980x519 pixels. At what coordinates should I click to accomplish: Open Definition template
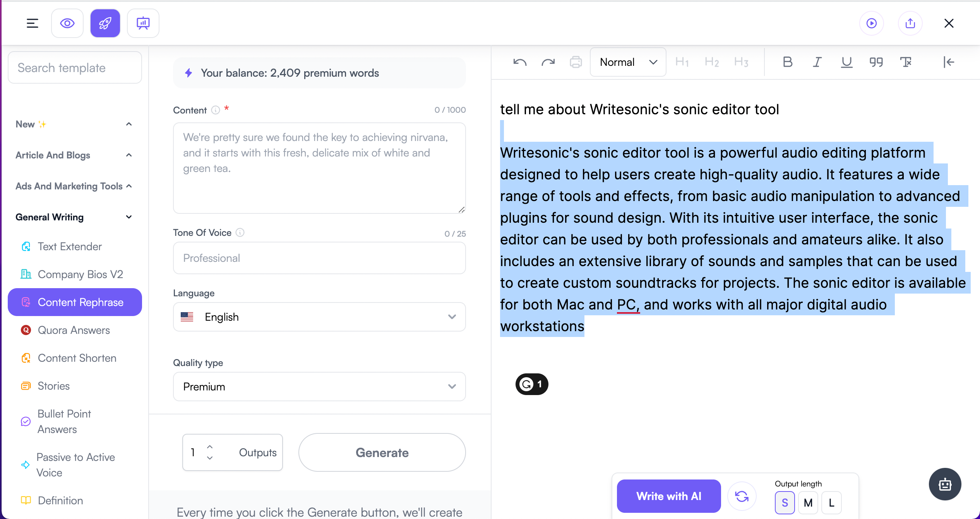(74, 500)
